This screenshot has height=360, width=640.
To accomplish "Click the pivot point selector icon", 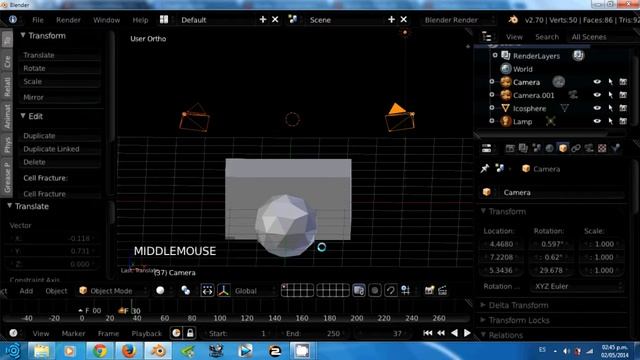I will point(185,290).
